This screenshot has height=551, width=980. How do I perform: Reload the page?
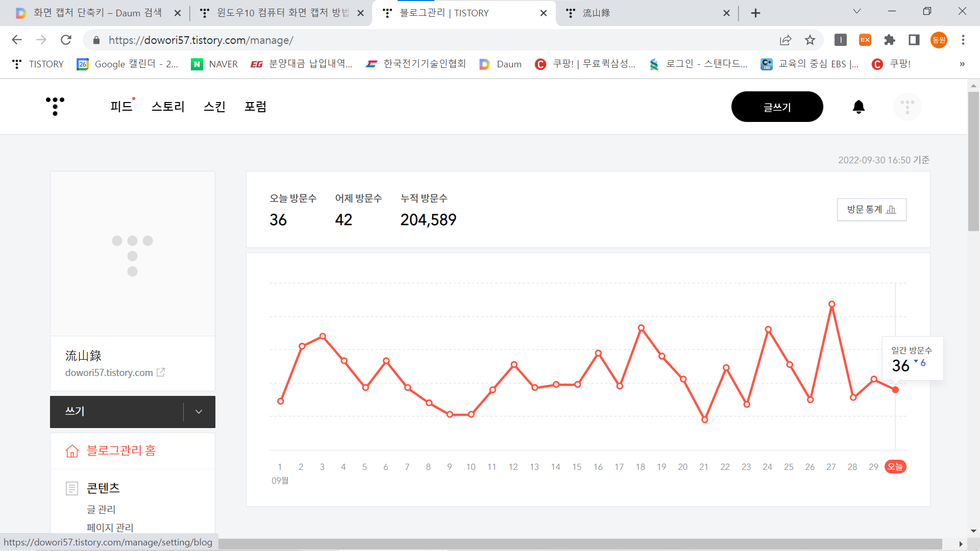(x=66, y=40)
